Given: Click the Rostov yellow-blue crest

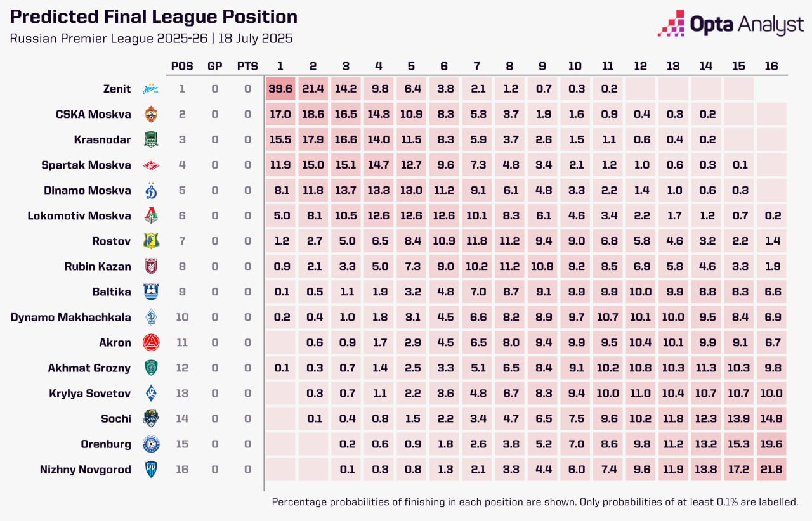Looking at the screenshot, I should [x=151, y=241].
